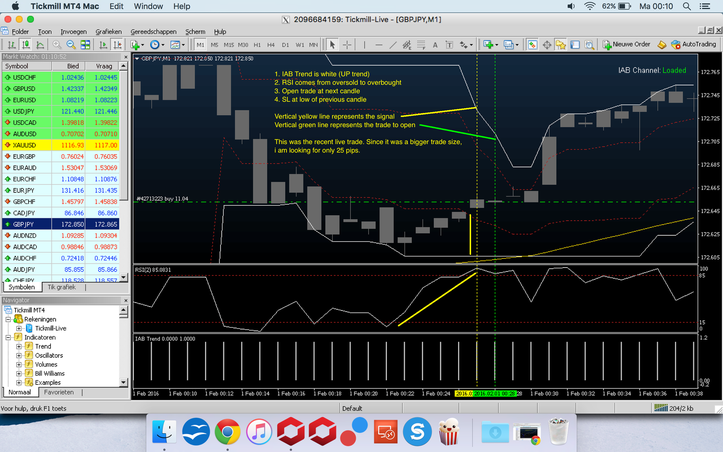This screenshot has width=723, height=452.
Task: Open Google Chrome from the Dock
Action: [227, 432]
